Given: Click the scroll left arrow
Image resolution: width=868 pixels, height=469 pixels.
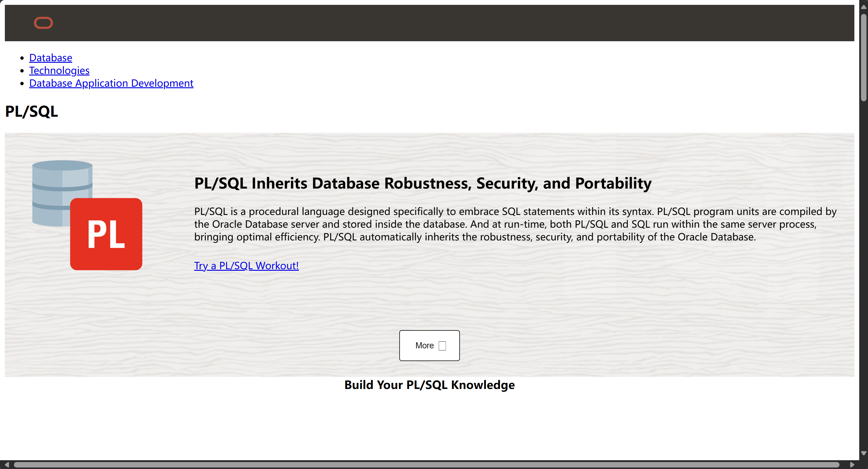Looking at the screenshot, I should [x=6, y=465].
